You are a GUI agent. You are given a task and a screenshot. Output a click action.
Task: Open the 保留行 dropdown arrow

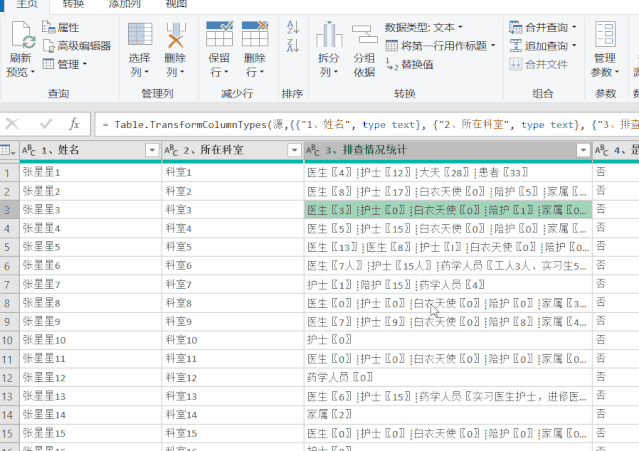(x=226, y=72)
